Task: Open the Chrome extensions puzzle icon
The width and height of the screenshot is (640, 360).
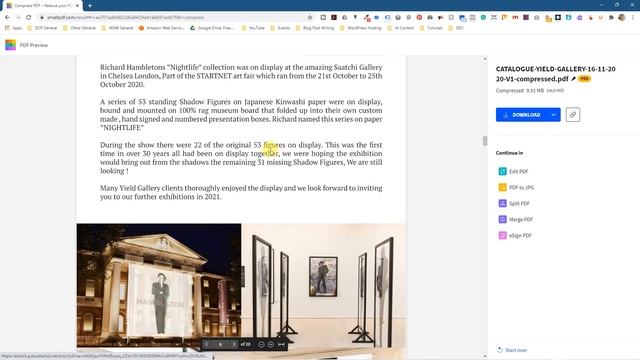Action: (x=611, y=17)
